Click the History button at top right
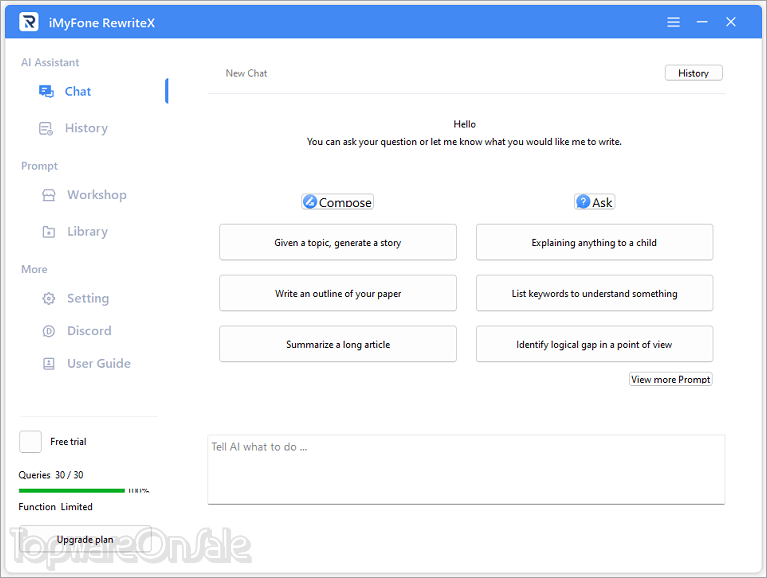767x578 pixels. pos(694,73)
